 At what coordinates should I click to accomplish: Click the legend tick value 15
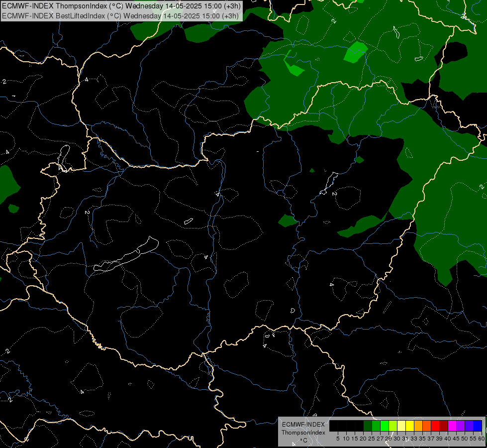[355, 439]
